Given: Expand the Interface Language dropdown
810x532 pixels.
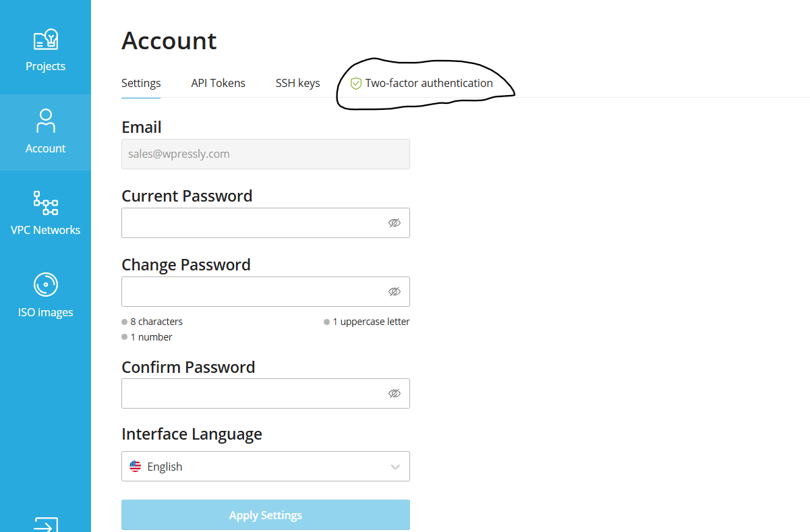Looking at the screenshot, I should (395, 466).
